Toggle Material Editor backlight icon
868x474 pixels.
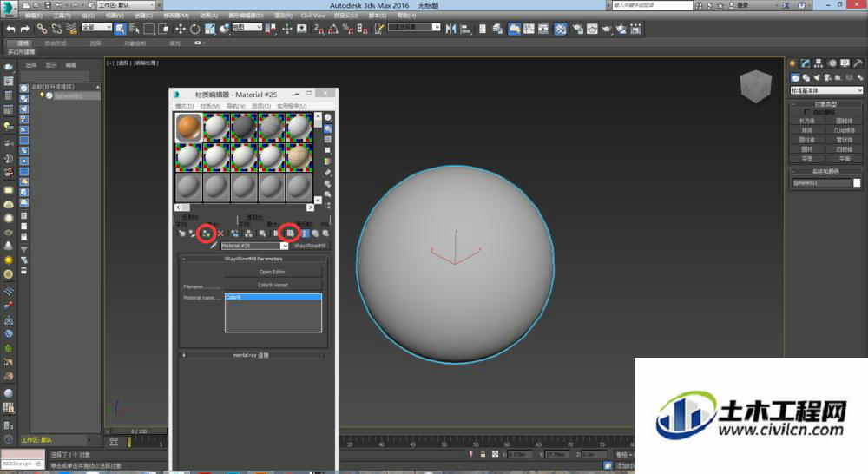pos(328,128)
